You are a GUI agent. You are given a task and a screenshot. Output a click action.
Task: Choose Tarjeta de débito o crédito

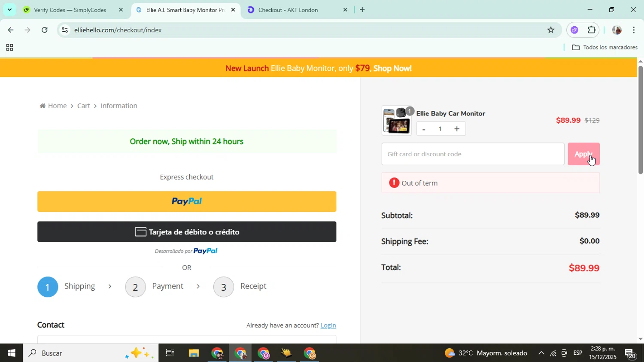coord(187,232)
